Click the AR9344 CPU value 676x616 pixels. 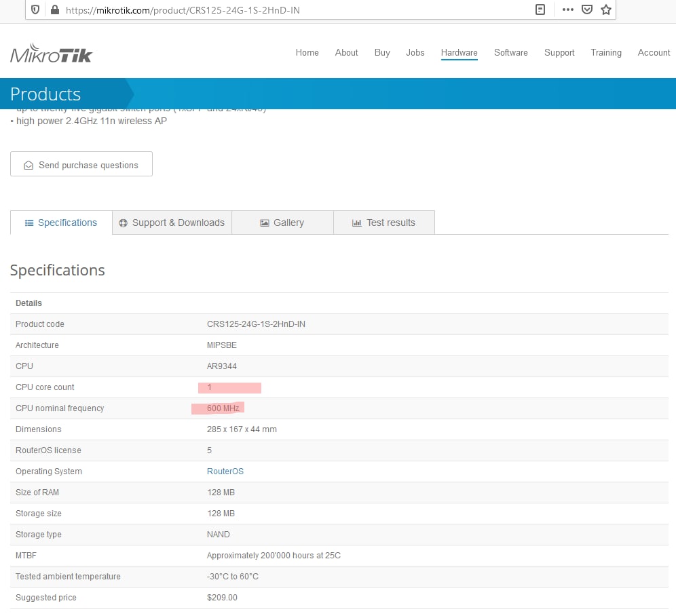(221, 366)
